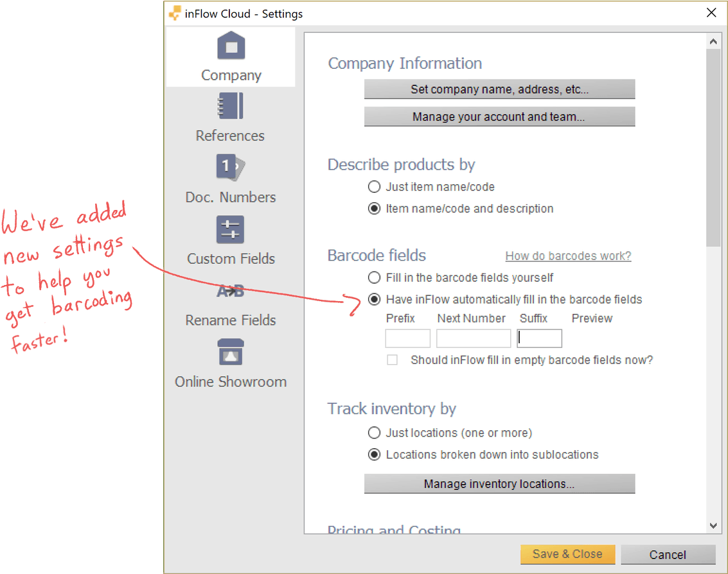
Task: Open the 'How do barcodes work?' link
Action: 568,256
